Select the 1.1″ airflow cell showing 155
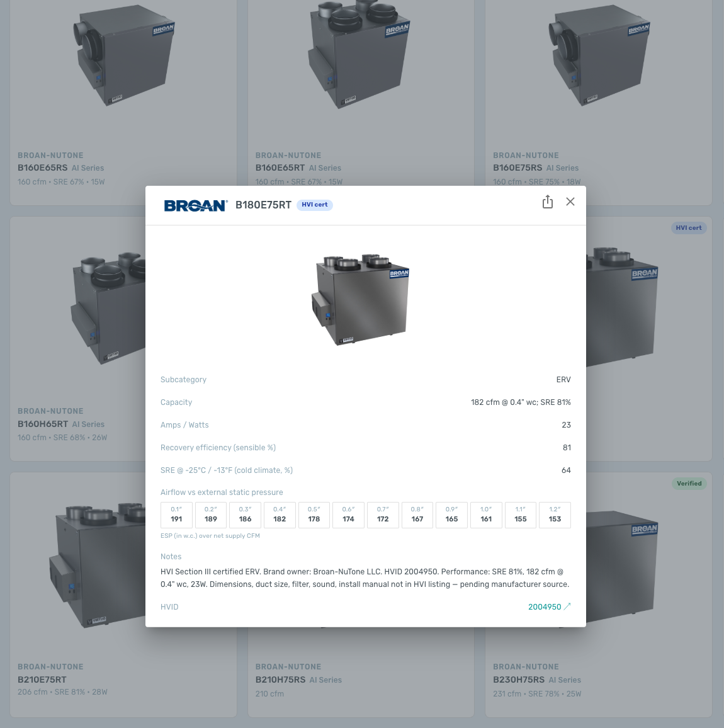Image resolution: width=724 pixels, height=728 pixels. (x=520, y=515)
